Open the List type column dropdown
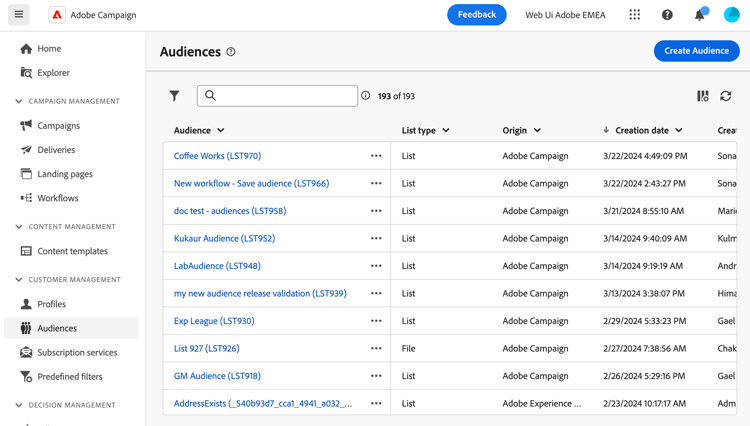Screen dimensions: 750x426 pyautogui.click(x=446, y=130)
